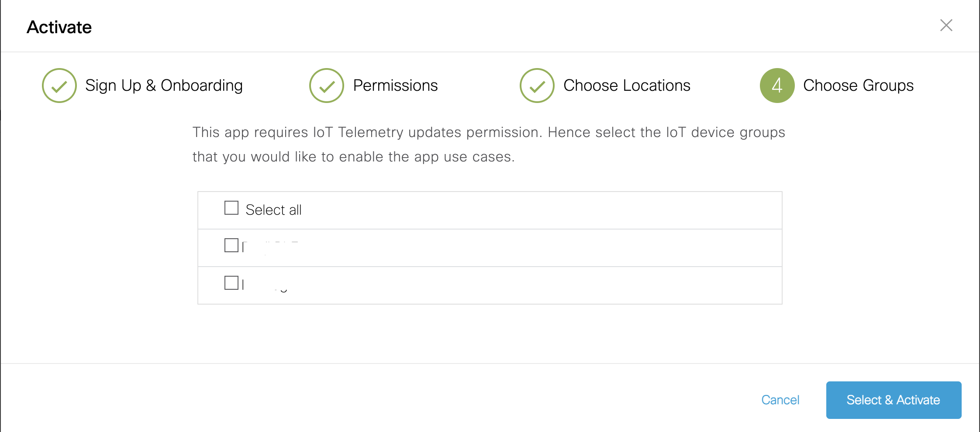The height and width of the screenshot is (432, 980).
Task: Check the checkbox directly below Select all
Action: click(x=231, y=245)
